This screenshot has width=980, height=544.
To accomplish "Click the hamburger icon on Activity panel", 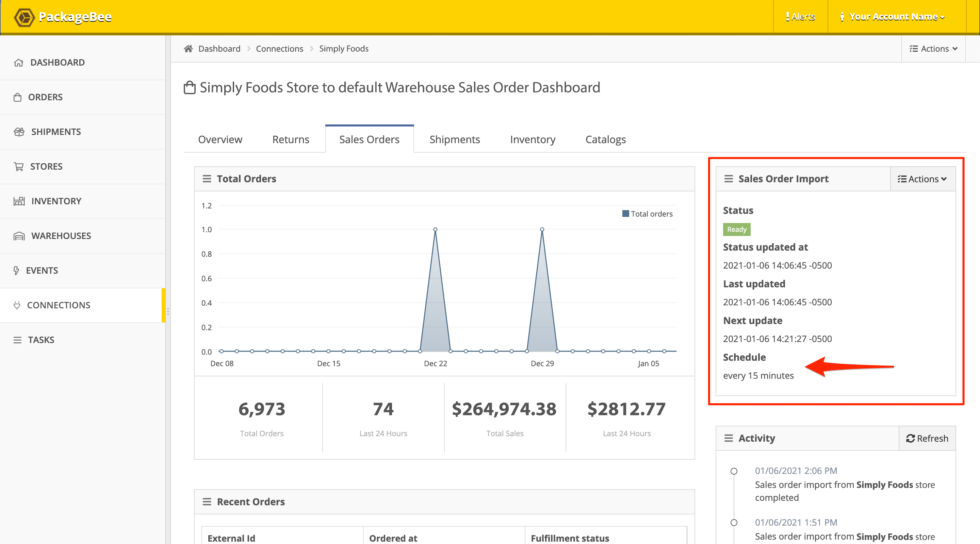I will [x=728, y=438].
